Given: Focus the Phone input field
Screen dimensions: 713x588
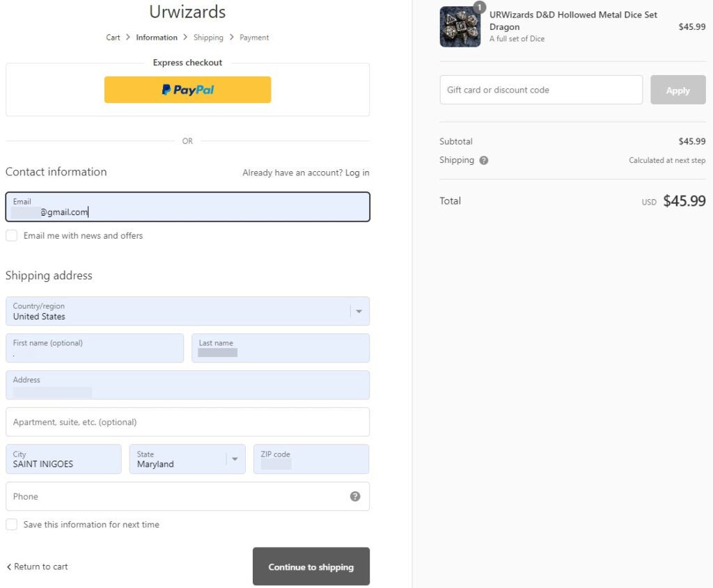Looking at the screenshot, I should (187, 496).
